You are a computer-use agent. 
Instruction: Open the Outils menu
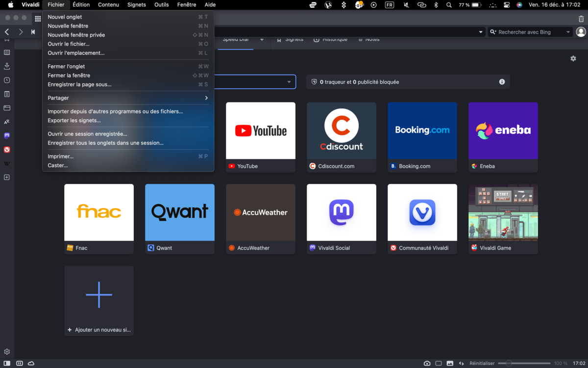point(162,5)
